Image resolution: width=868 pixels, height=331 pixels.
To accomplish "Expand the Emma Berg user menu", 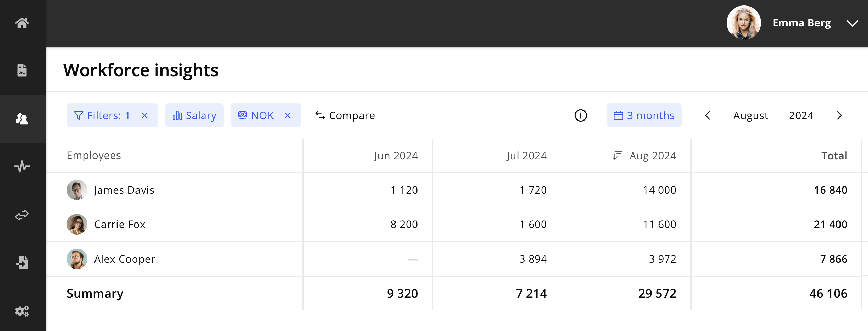I will pyautogui.click(x=852, y=23).
